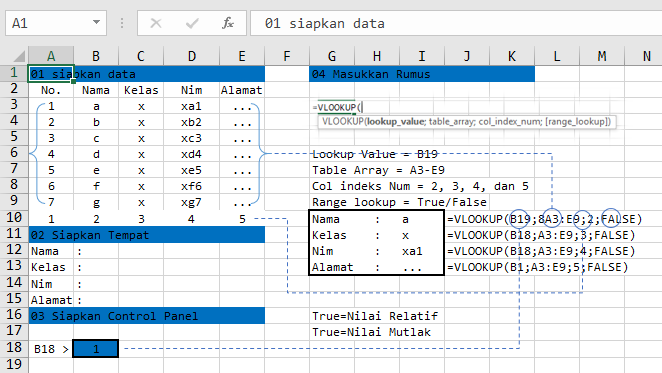Click result cell 'xa1' beside Nim in row 12
This screenshot has height=373, width=662.
coord(412,251)
